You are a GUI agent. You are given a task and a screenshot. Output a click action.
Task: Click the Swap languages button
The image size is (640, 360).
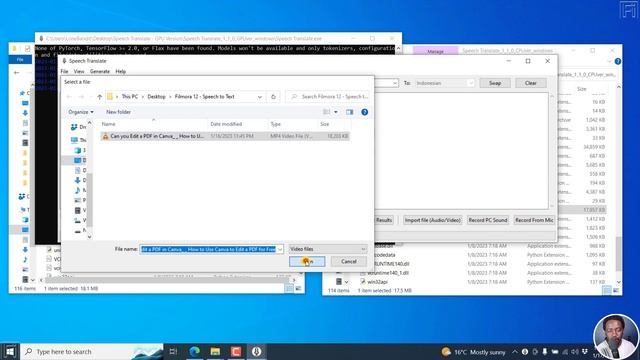(x=495, y=83)
